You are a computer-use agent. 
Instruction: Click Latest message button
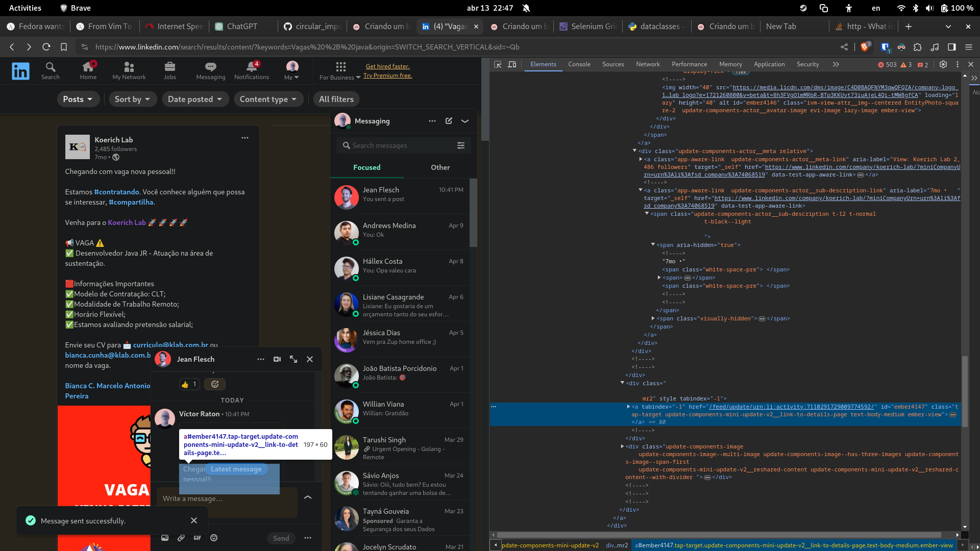[236, 469]
